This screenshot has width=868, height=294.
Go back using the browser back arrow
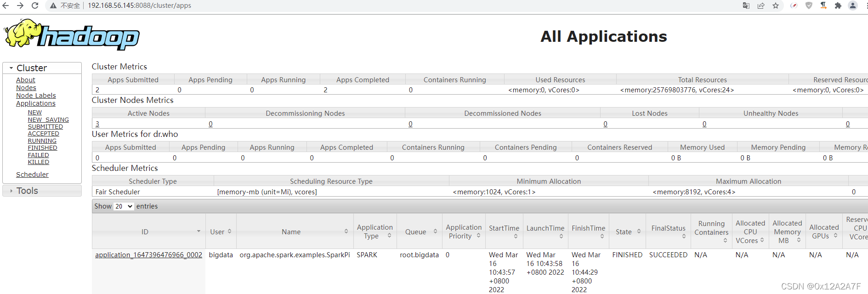point(6,6)
